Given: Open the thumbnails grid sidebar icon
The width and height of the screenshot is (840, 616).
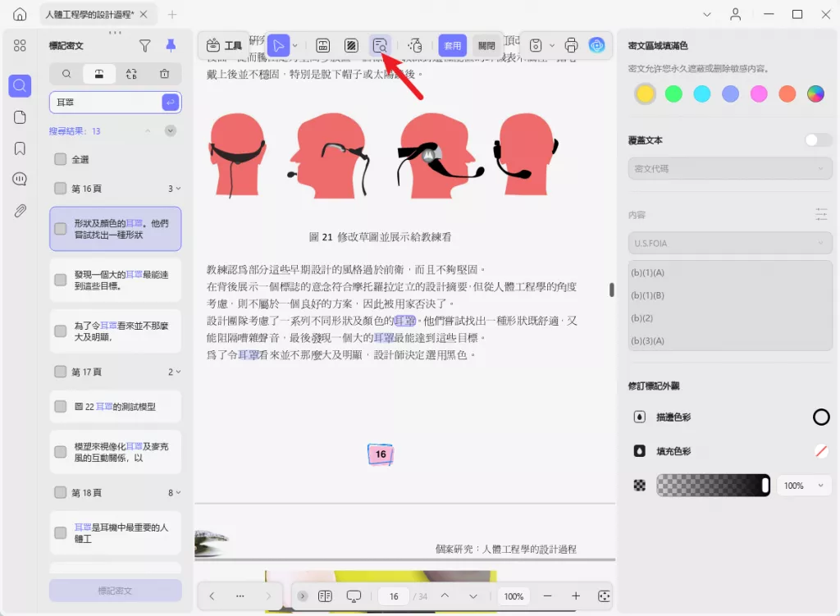Looking at the screenshot, I should [20, 46].
